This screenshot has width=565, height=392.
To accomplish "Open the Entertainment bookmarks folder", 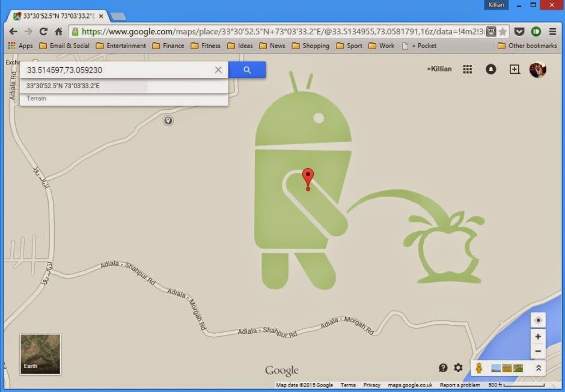I will click(121, 46).
